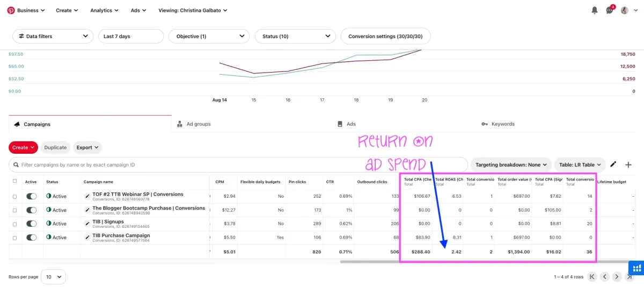Viewport: 644px width, 287px height.
Task: Sort by the CTR column header
Action: click(330, 182)
